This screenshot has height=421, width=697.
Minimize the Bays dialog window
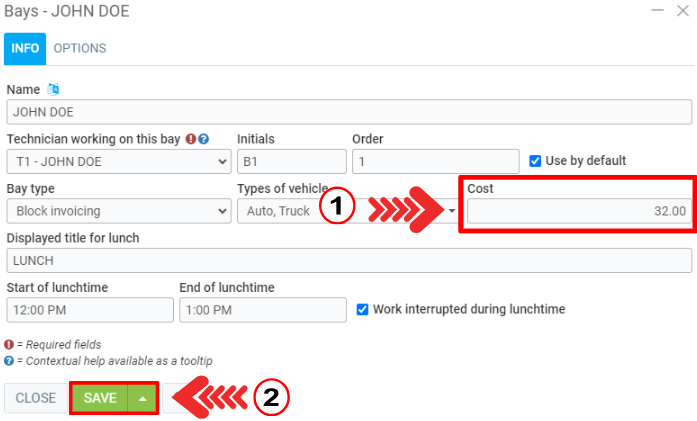pos(656,12)
